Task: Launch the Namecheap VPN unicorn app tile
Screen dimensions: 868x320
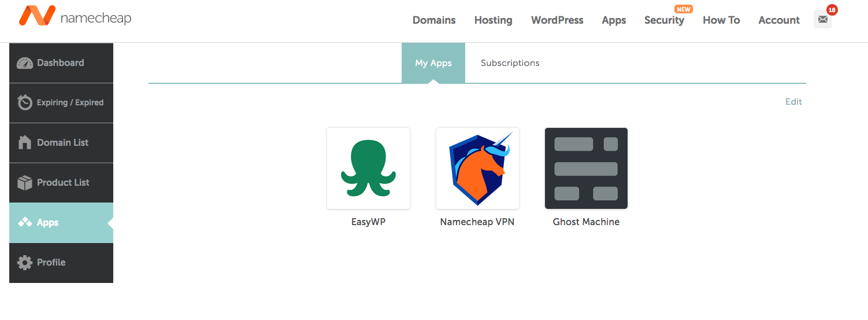Action: pyautogui.click(x=477, y=168)
